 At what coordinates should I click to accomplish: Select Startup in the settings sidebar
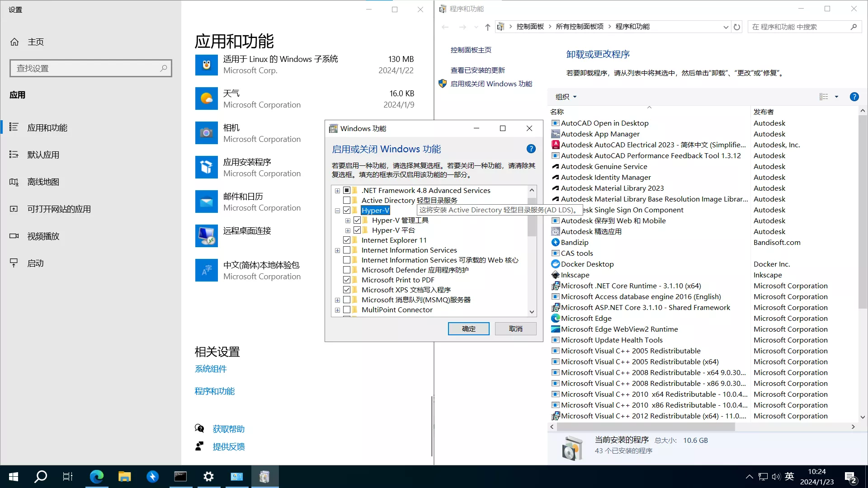tap(35, 263)
